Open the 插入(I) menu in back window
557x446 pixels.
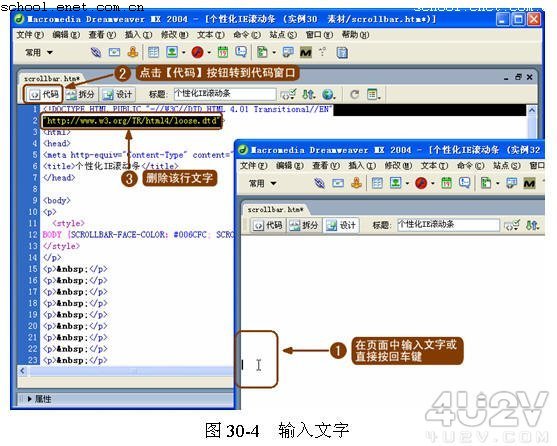point(138,35)
